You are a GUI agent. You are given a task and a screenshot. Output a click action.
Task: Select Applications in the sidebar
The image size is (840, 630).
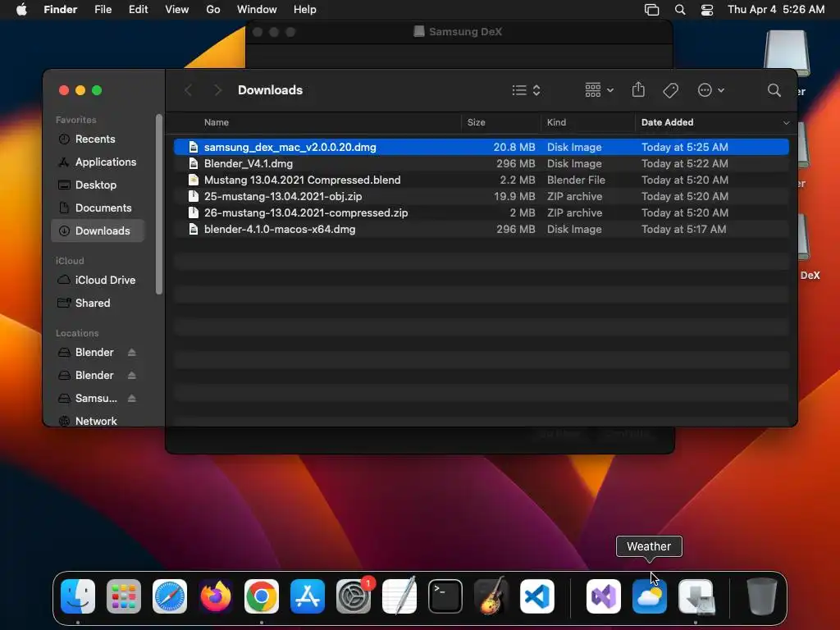tap(98, 162)
